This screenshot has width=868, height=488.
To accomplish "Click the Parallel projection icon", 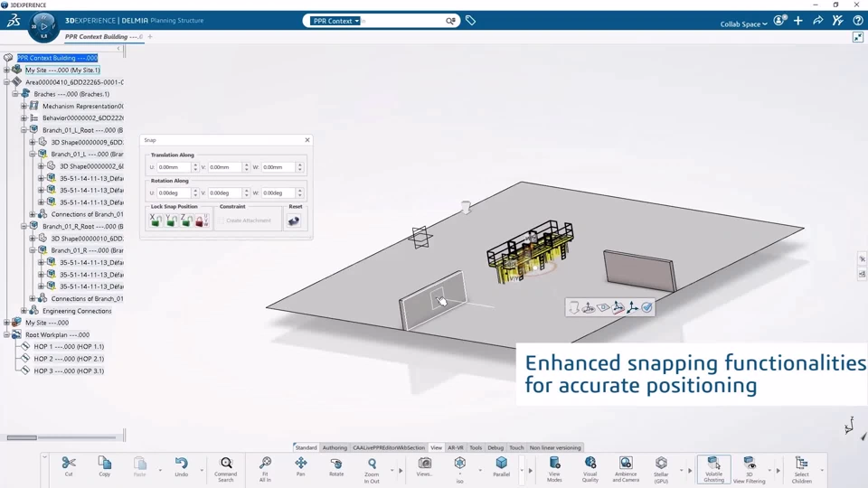I will (502, 463).
